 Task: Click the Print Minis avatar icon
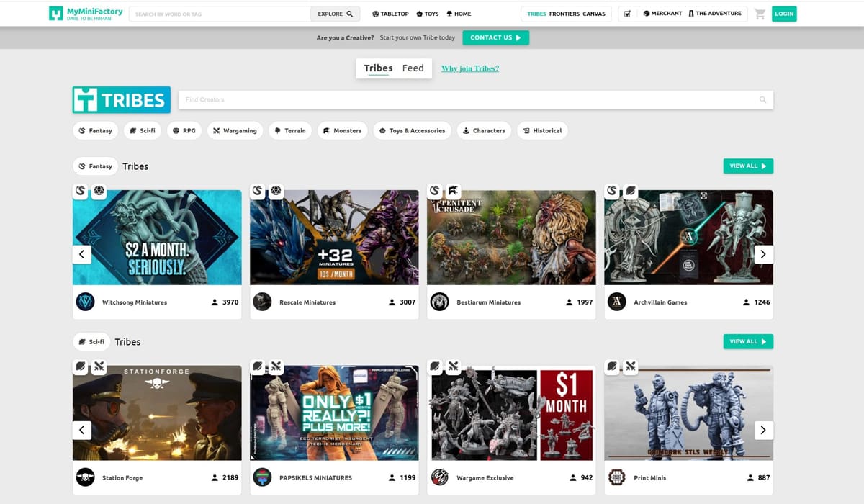point(616,477)
